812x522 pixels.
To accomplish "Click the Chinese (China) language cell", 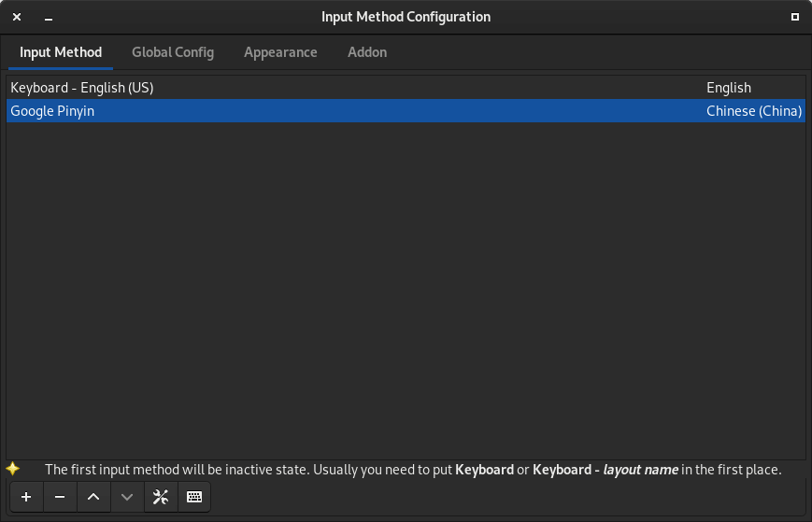I will coord(754,111).
